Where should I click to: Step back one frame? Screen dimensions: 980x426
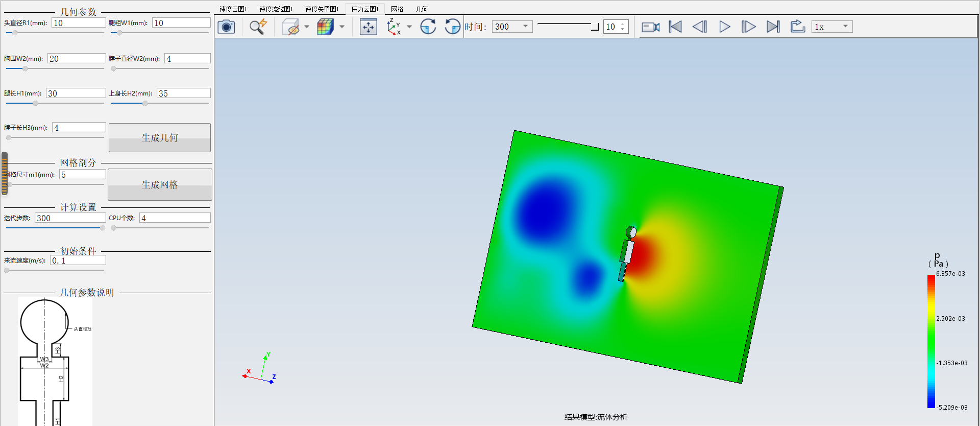pyautogui.click(x=700, y=27)
